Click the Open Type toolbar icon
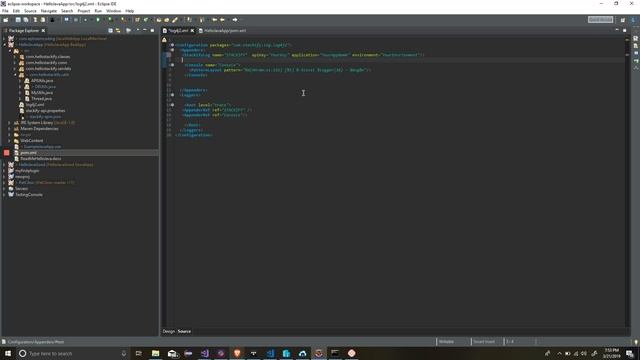640x360 pixels. (159, 20)
